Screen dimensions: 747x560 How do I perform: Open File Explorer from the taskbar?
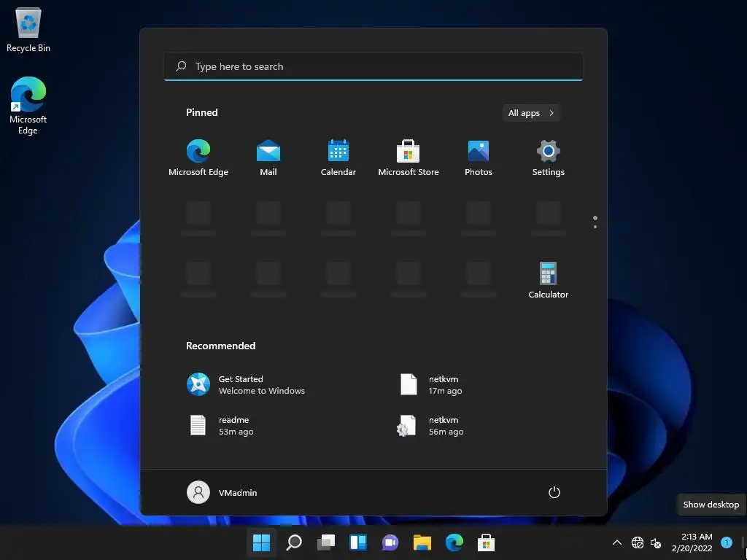tap(422, 542)
